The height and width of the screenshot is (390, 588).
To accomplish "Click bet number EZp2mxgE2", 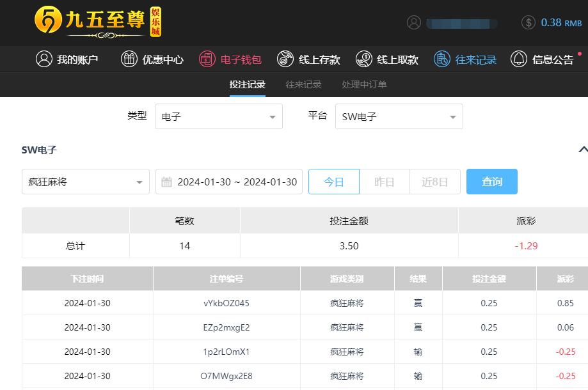I will tap(226, 327).
